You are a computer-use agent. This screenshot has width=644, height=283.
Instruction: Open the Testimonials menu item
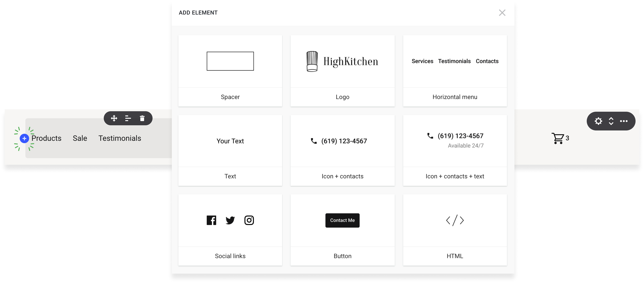(x=119, y=138)
